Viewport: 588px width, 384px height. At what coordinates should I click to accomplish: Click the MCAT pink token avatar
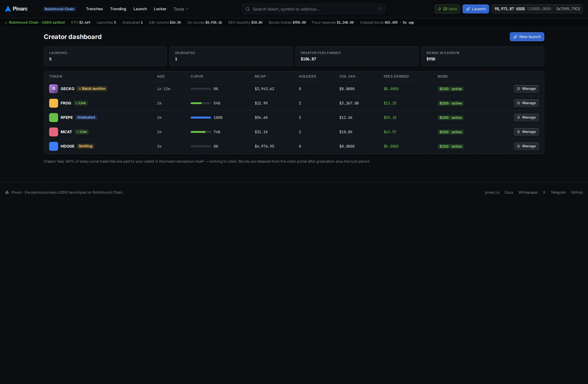54,132
